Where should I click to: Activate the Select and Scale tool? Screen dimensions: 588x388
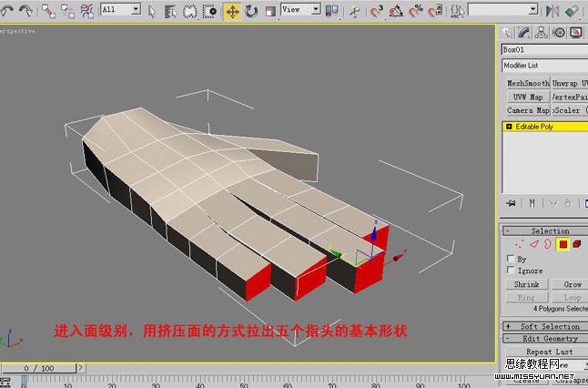tap(270, 11)
